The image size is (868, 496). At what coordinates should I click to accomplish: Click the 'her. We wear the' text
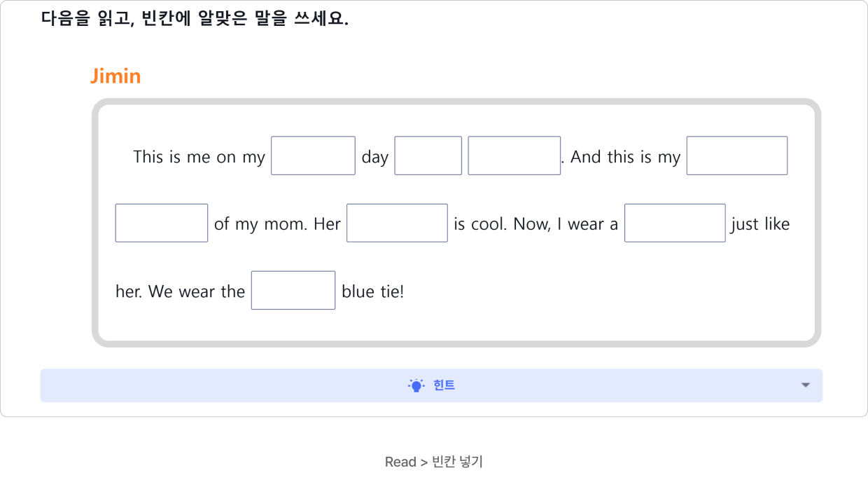181,291
